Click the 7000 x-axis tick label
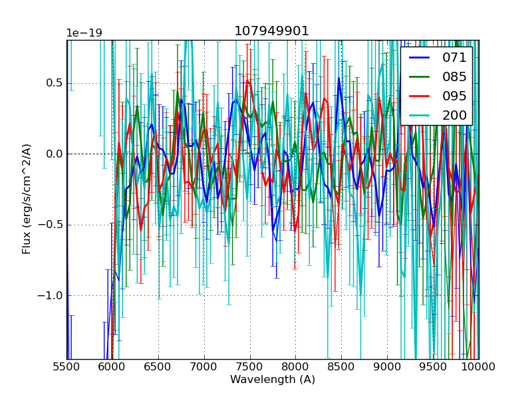 (x=203, y=366)
